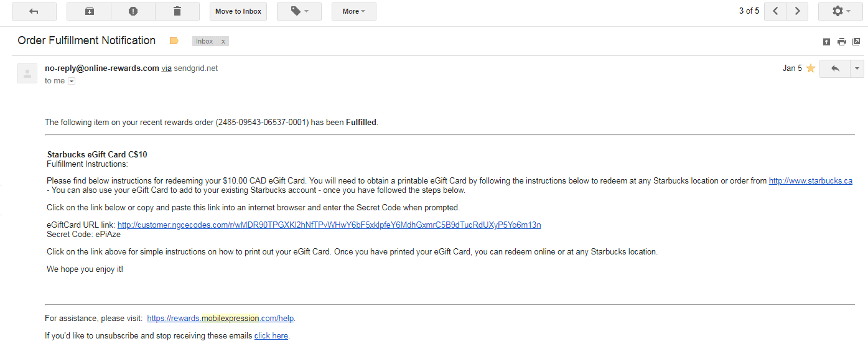Show recipient details arrow beside "to me"
This screenshot has width=868, height=359.
[72, 81]
